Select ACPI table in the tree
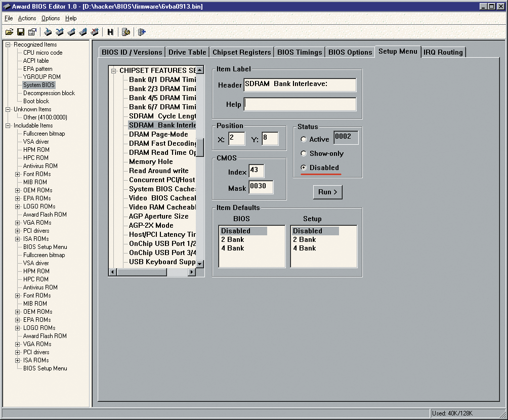This screenshot has width=508, height=420. pos(36,61)
